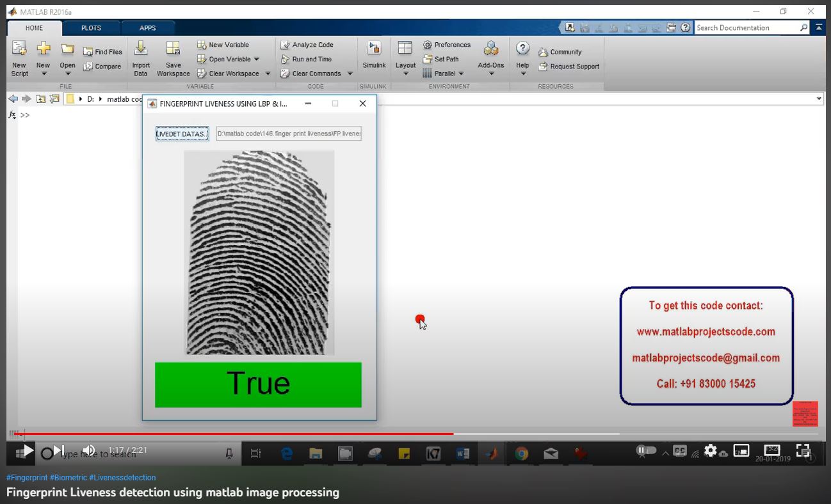Viewport: 831px width, 504px height.
Task: Seek on the red video progress bar
Action: tap(256, 434)
